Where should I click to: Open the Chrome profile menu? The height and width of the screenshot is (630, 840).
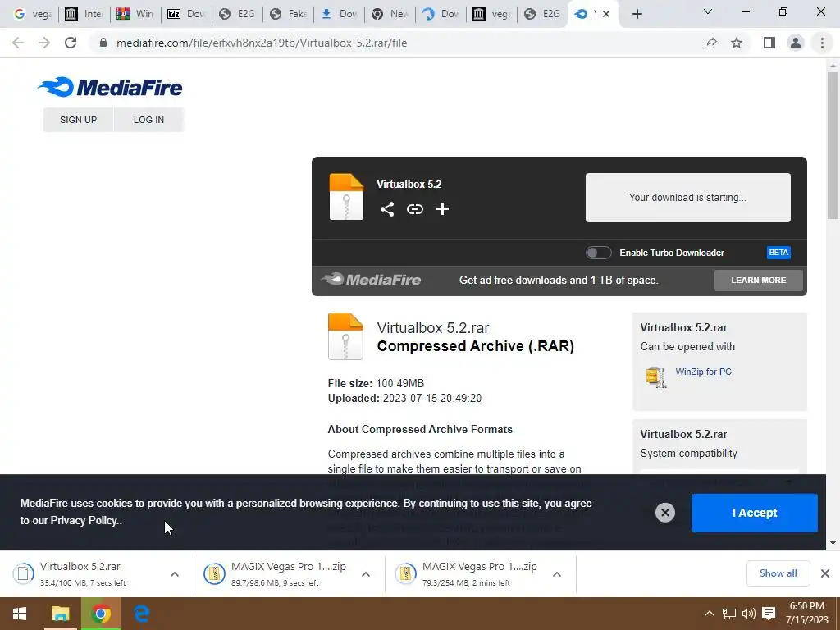click(x=796, y=43)
